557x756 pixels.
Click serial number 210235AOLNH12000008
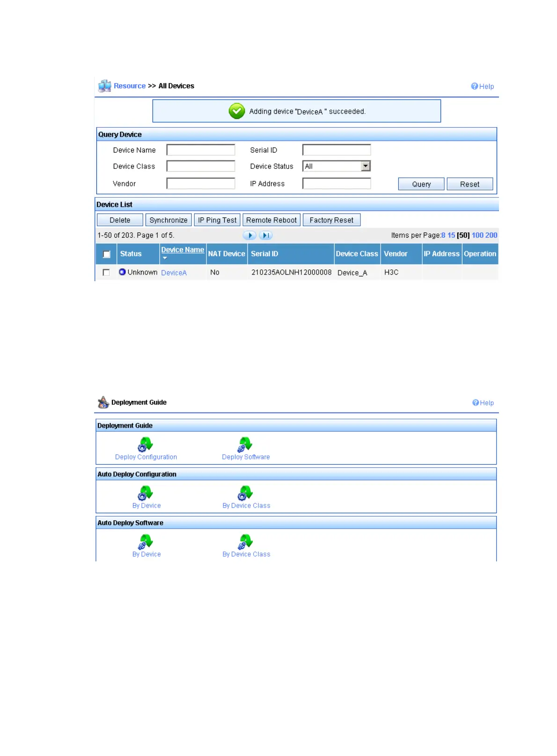[291, 272]
